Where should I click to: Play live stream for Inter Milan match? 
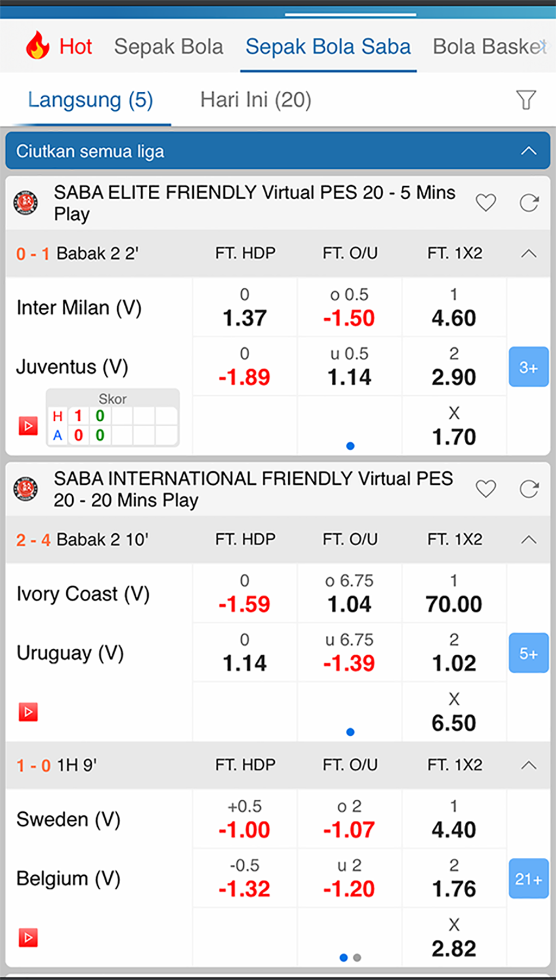28,426
